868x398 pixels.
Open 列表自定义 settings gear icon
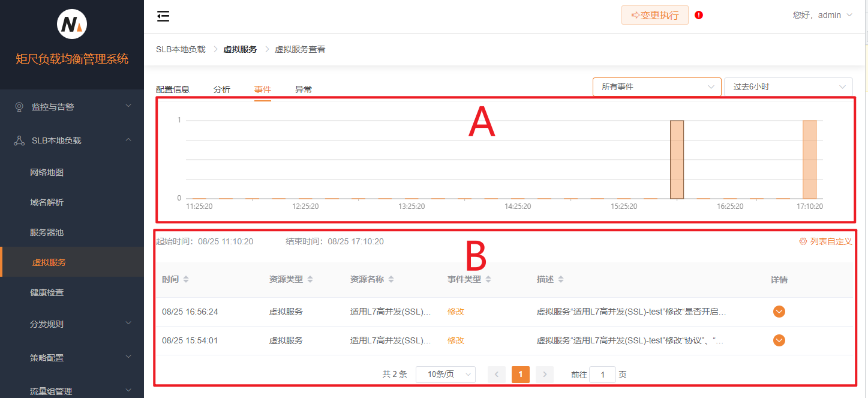click(802, 241)
